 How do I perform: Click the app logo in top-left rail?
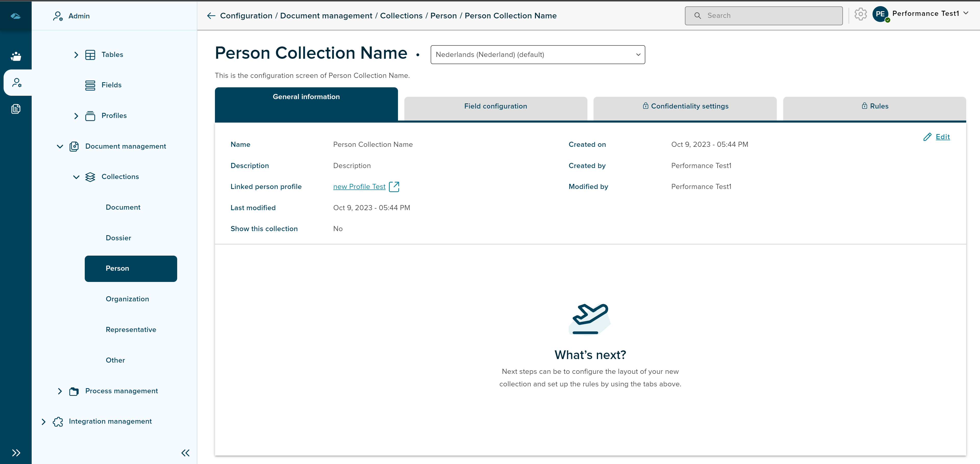pos(16,16)
